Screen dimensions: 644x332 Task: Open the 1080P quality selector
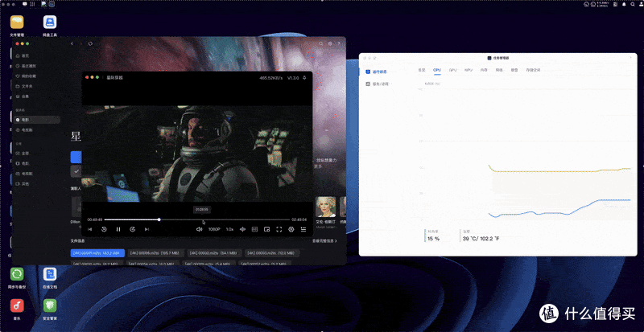(x=214, y=229)
